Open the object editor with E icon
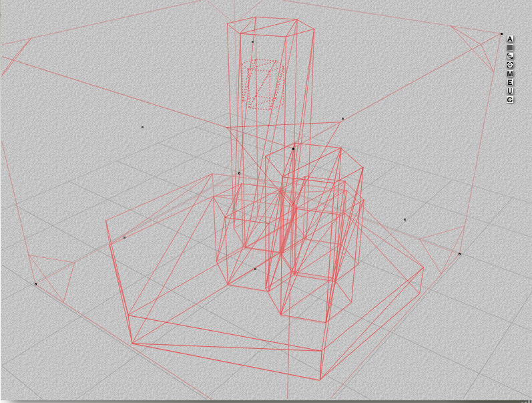This screenshot has width=532, height=403. (x=509, y=82)
